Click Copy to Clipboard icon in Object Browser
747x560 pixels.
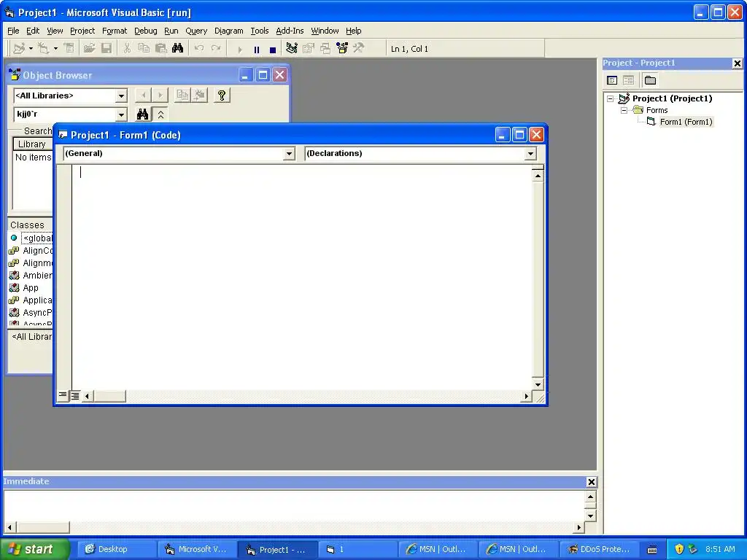click(x=182, y=96)
